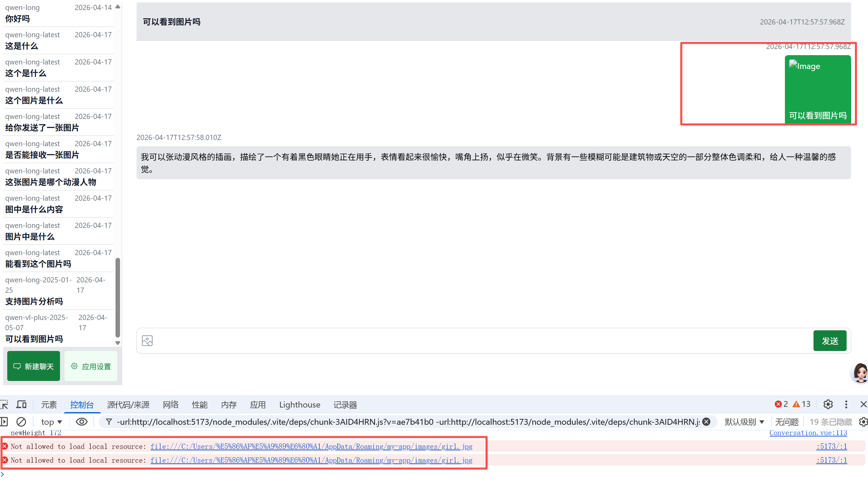Screen dimensions: 868x482
Task: Clear the console filter text
Action: tap(706, 422)
